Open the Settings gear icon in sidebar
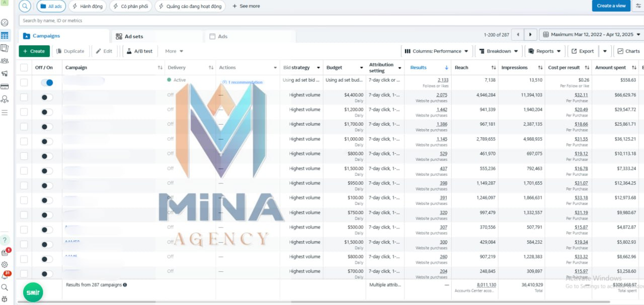Image resolution: width=644 pixels, height=305 pixels. coord(5,264)
